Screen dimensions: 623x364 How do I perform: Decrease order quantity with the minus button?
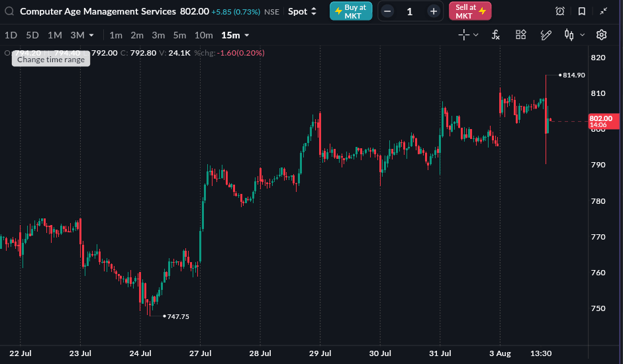click(x=387, y=11)
